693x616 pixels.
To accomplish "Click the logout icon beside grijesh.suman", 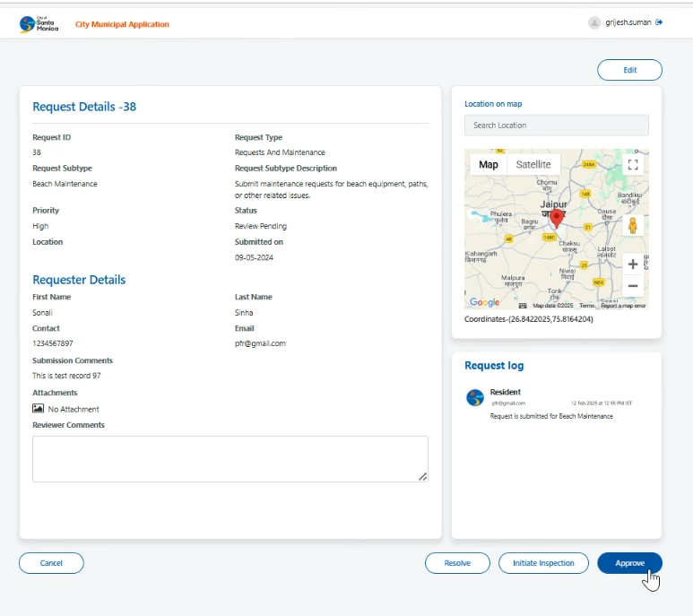I will coord(660,22).
